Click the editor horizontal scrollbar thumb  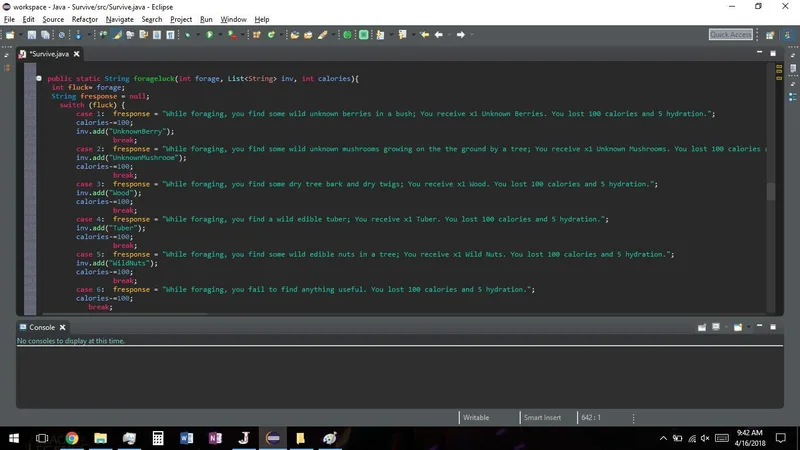[x=125, y=314]
